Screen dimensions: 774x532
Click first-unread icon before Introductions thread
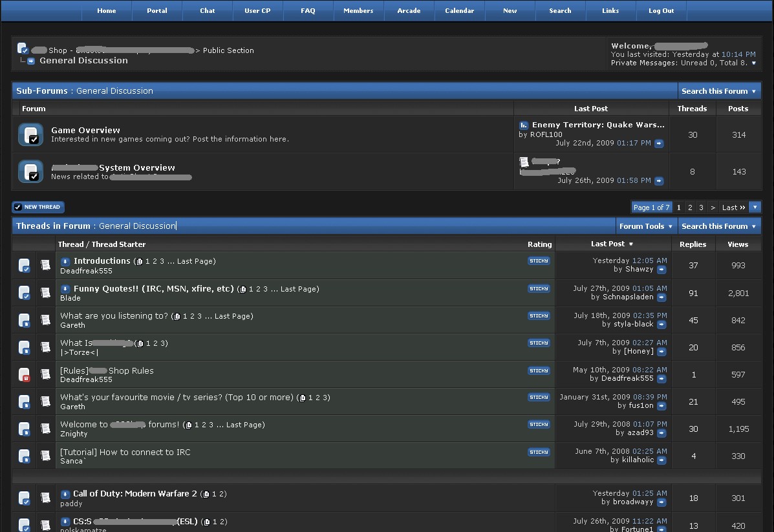coord(65,261)
